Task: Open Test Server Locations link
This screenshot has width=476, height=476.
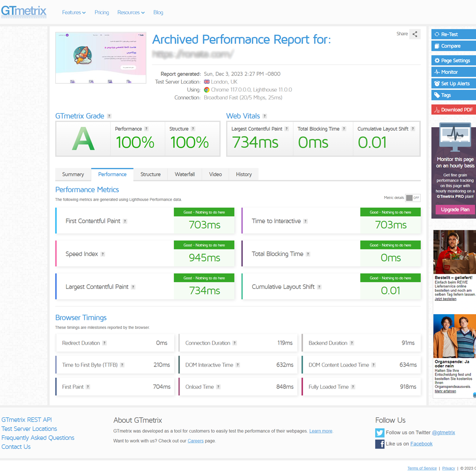Action: pos(29,429)
